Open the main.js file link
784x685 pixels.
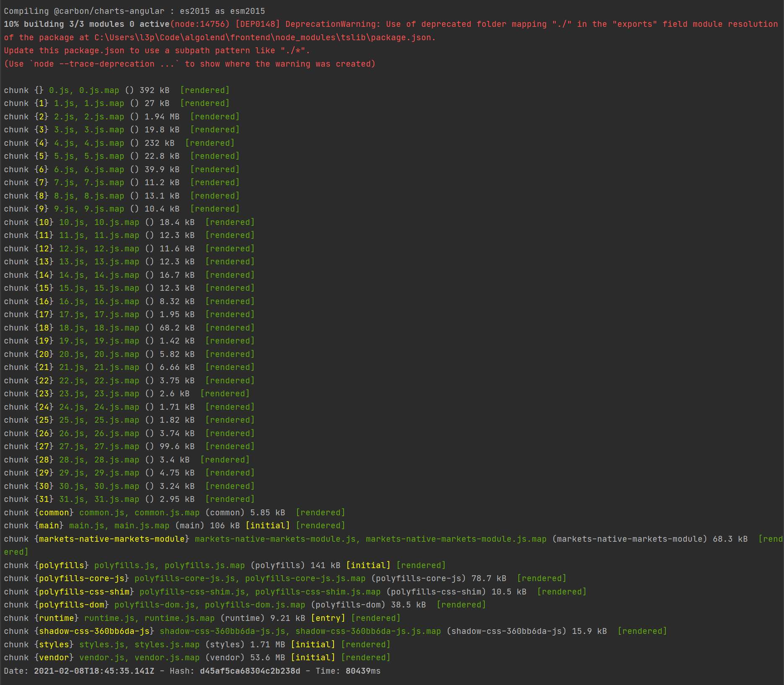(x=87, y=525)
